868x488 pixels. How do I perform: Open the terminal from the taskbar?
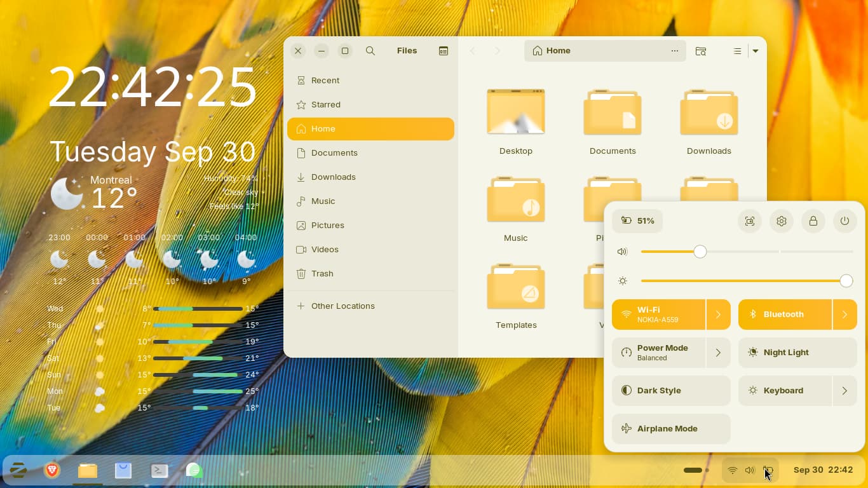[159, 470]
